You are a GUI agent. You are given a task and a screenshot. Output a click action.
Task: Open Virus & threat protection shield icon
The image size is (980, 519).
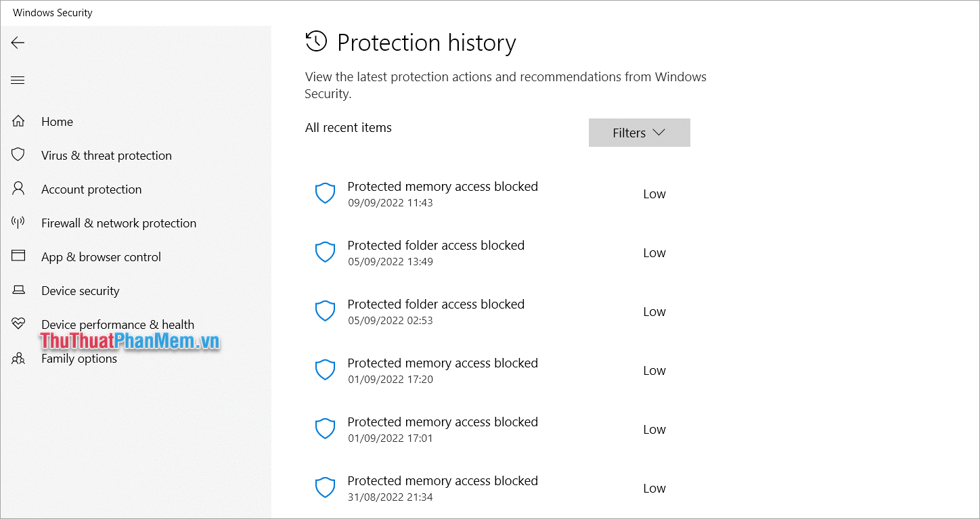[18, 154]
